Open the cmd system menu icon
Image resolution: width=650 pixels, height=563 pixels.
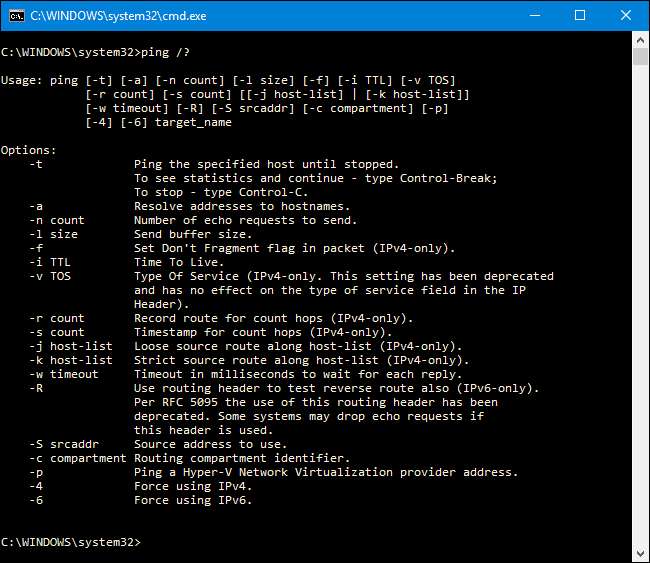(x=15, y=16)
